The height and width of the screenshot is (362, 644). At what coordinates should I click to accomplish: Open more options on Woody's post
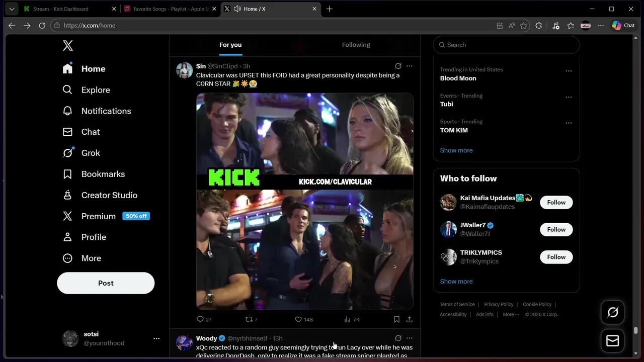tap(410, 338)
